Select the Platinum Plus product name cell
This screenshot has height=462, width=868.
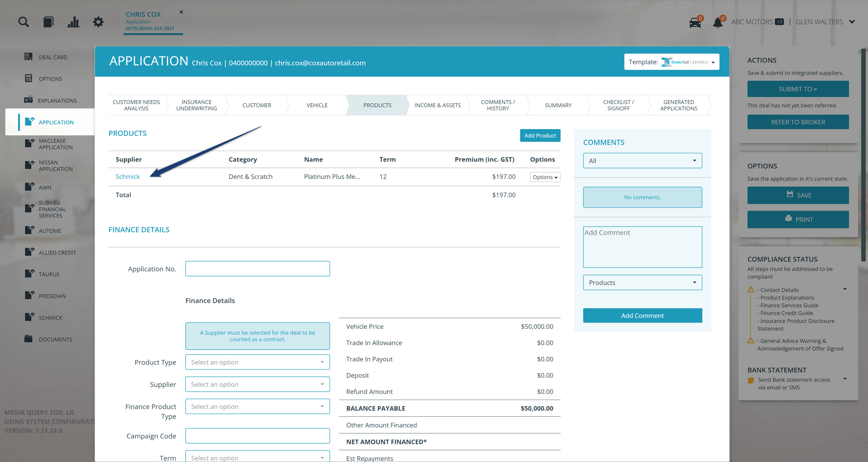(x=332, y=176)
